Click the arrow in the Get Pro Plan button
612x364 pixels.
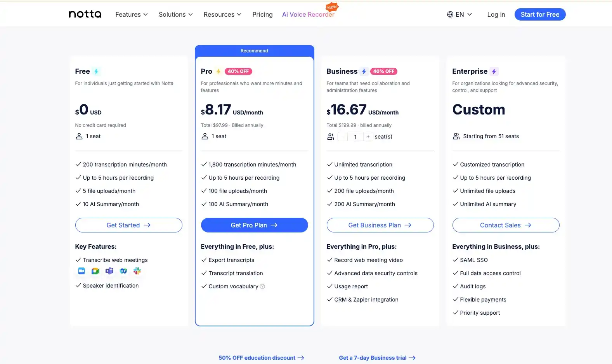coord(274,225)
